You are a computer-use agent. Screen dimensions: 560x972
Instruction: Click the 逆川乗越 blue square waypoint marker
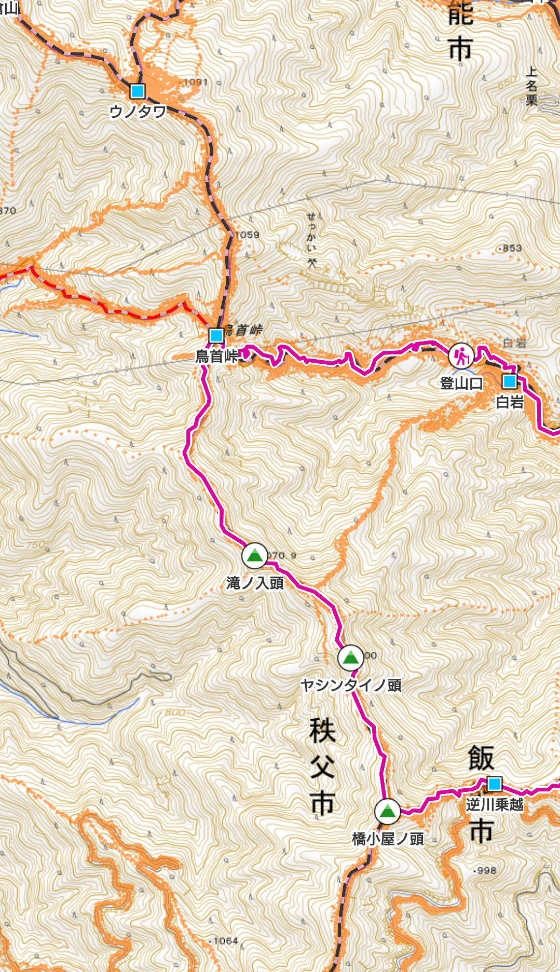pyautogui.click(x=495, y=784)
